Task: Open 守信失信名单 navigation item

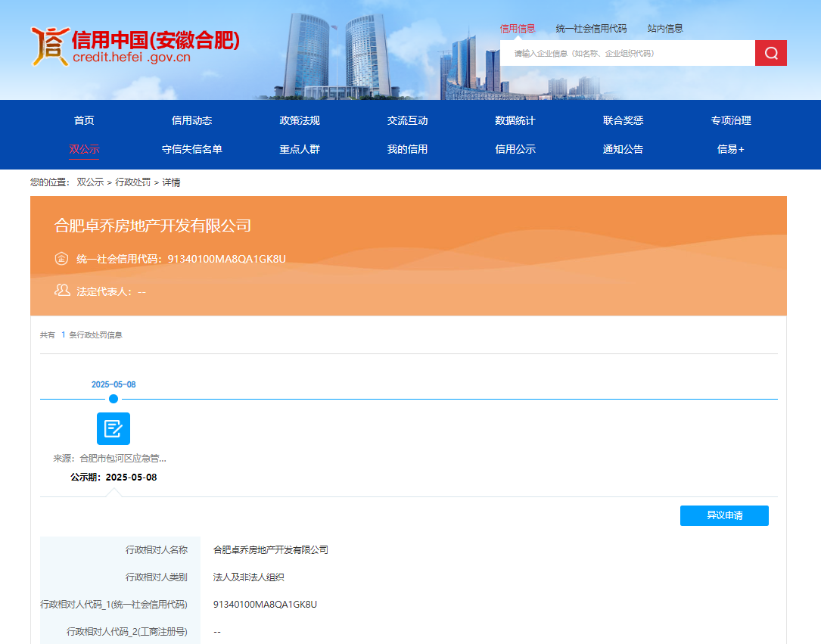Action: click(191, 149)
